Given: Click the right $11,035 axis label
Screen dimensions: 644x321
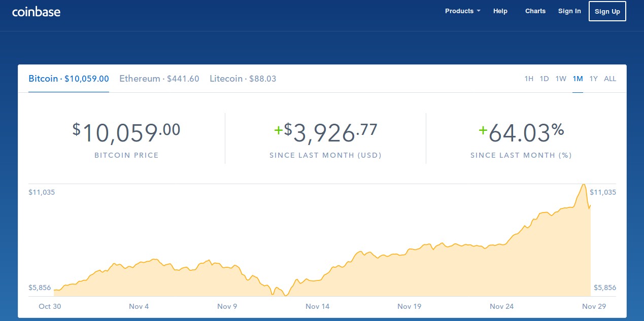Looking at the screenshot, I should (603, 192).
